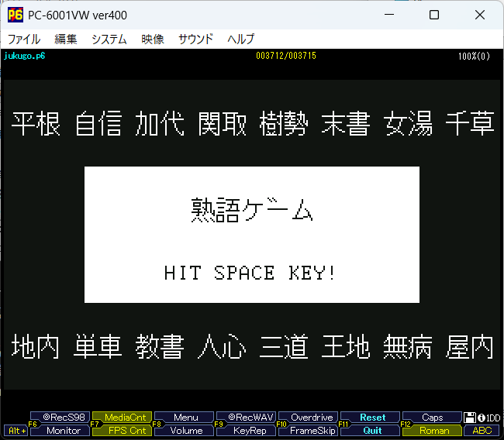
Task: Start WAV recording with RecWAV button
Action: point(246,418)
